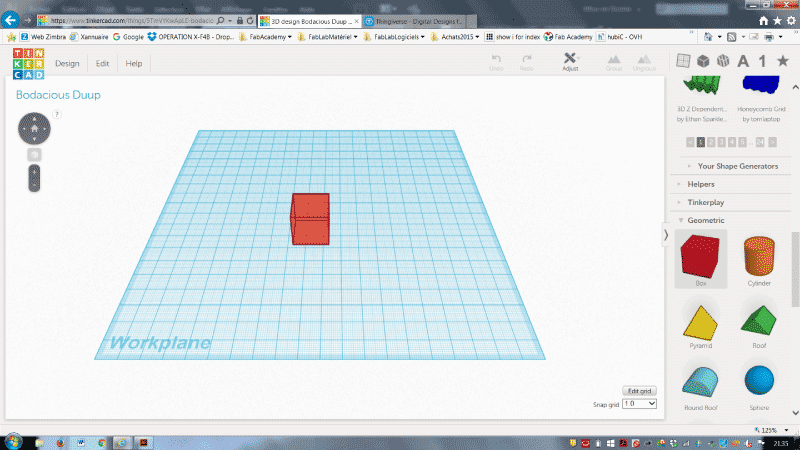Click the navigation help question mark

pyautogui.click(x=57, y=114)
